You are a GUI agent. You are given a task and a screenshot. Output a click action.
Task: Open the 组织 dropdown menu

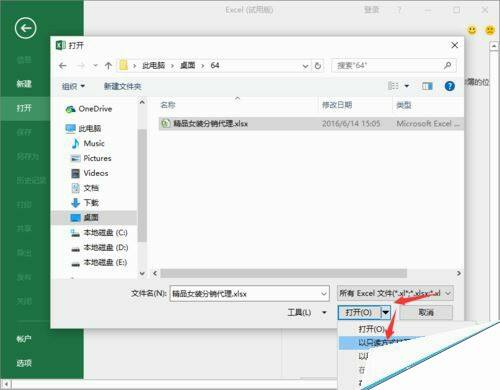[x=73, y=86]
